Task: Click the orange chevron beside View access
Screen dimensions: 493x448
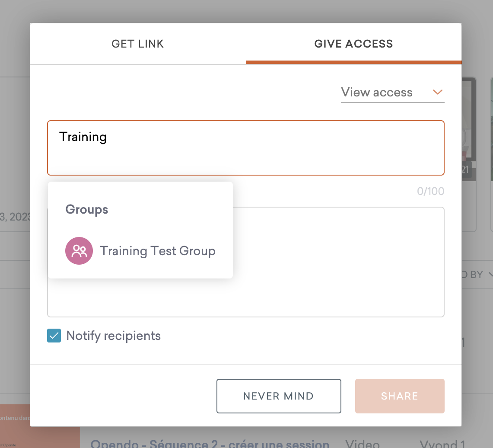Action: 437,92
